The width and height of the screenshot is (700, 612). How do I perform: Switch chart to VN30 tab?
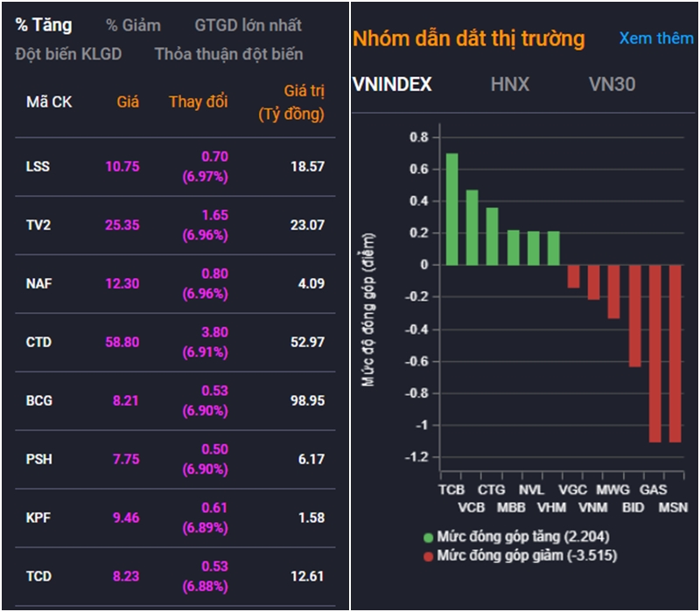[612, 85]
